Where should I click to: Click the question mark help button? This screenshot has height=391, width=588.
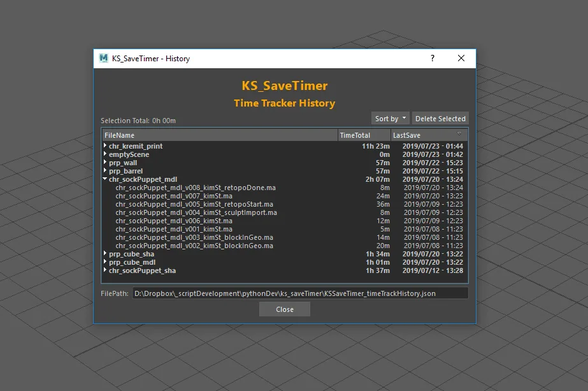(433, 59)
